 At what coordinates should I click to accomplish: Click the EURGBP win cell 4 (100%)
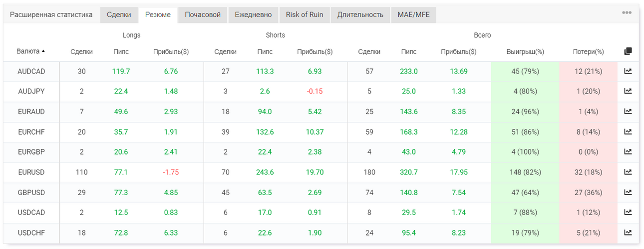click(525, 152)
